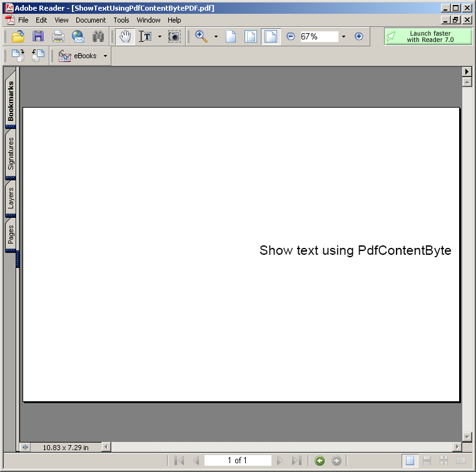This screenshot has width=476, height=472.
Task: Click the Adobe PDF icon in menu bar
Action: click(x=10, y=20)
